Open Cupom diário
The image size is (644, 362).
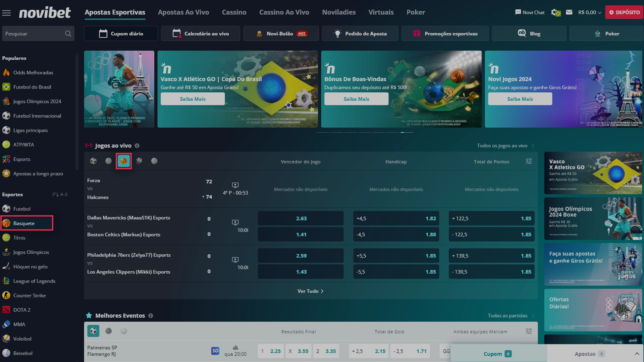pyautogui.click(x=121, y=34)
